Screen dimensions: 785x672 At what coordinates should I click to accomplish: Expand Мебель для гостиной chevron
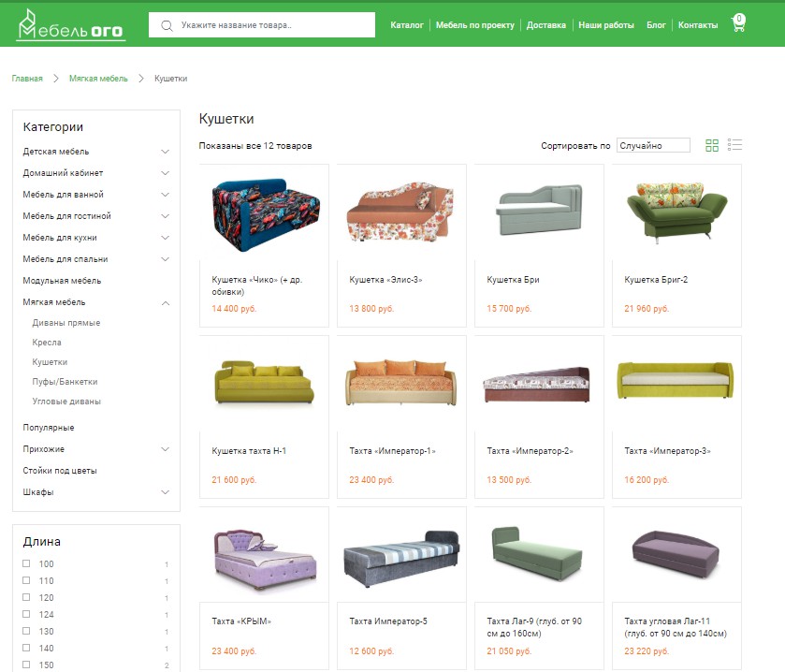[x=165, y=216]
